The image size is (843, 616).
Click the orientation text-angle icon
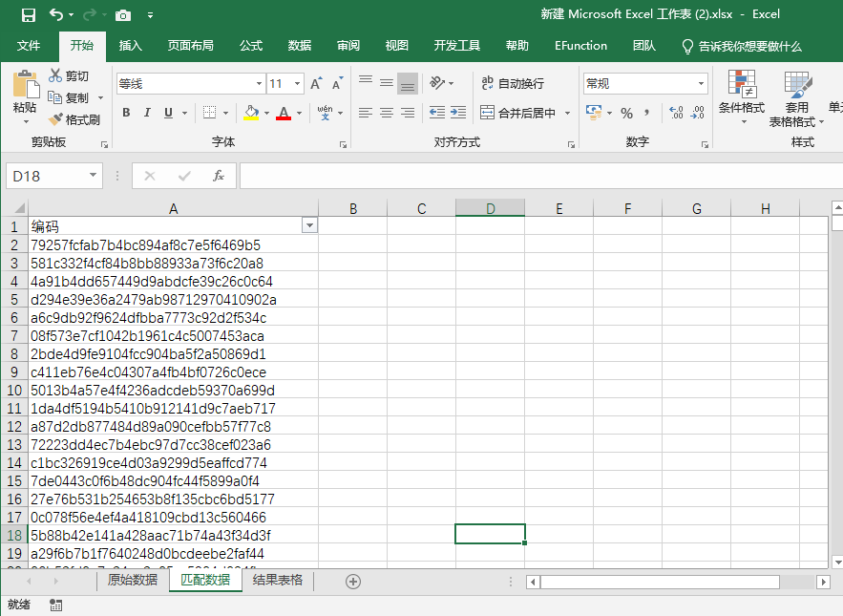click(x=437, y=83)
